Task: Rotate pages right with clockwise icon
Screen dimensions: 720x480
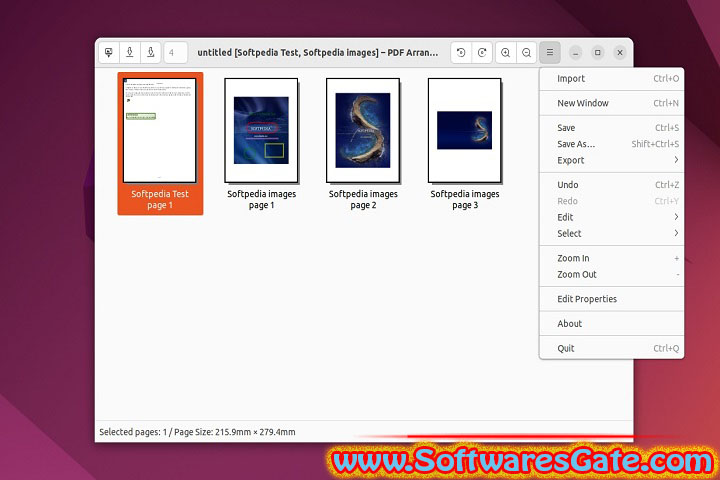Action: tap(482, 52)
